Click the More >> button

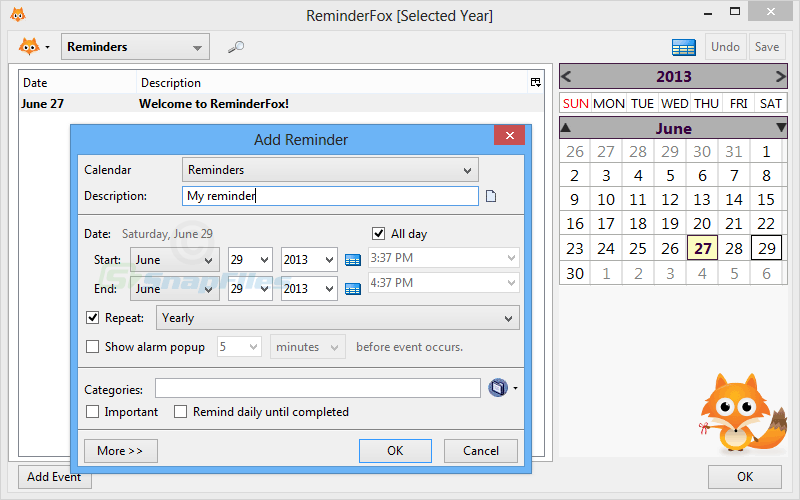point(120,451)
